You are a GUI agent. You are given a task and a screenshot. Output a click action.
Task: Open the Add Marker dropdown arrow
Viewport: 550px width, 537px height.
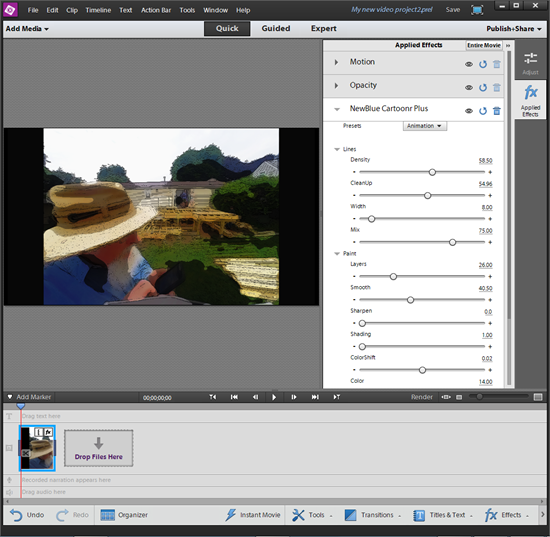point(10,397)
